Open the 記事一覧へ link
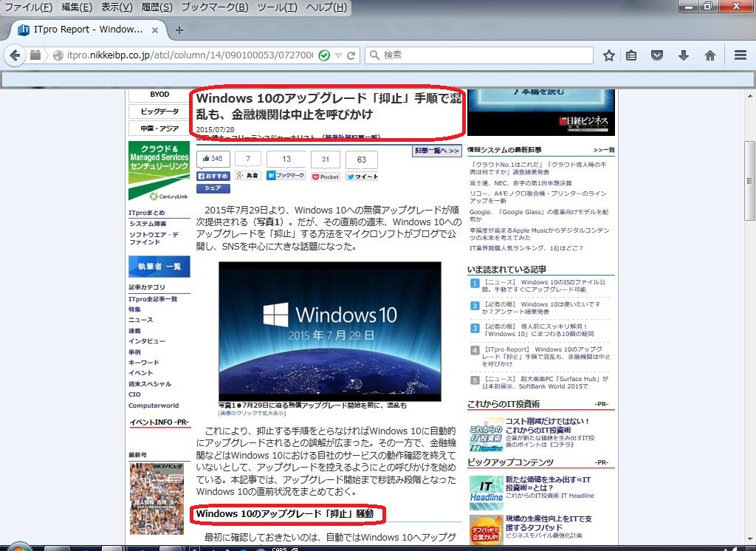The height and width of the screenshot is (551, 756). (x=436, y=151)
